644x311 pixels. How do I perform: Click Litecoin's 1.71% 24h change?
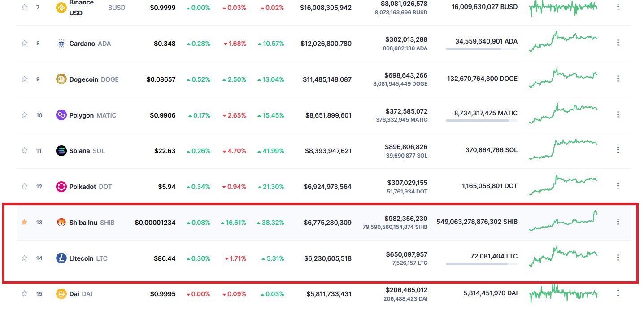click(235, 258)
